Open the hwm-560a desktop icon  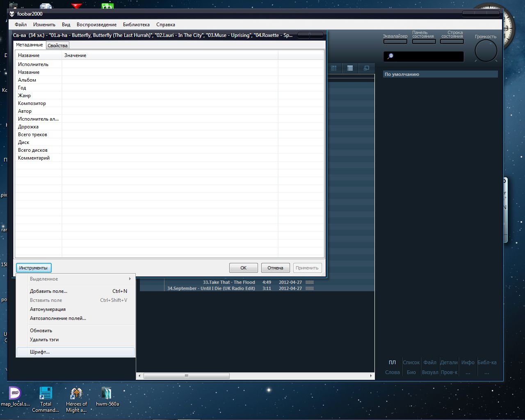[x=107, y=397]
